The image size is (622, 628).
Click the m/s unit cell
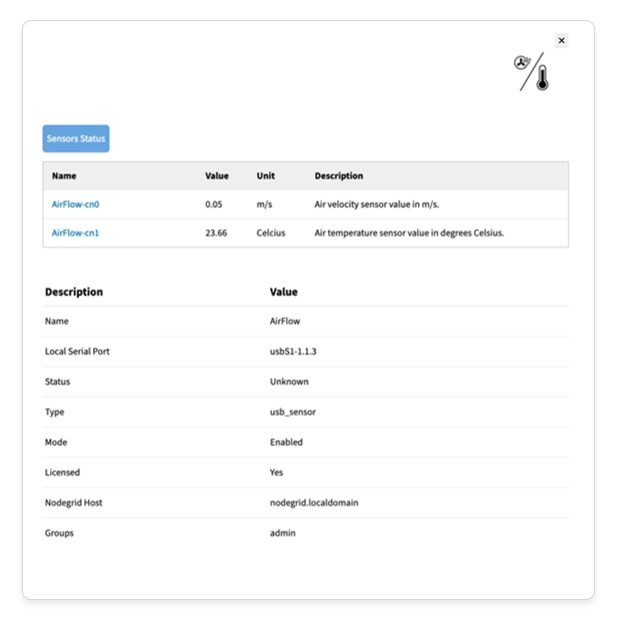[x=265, y=204]
